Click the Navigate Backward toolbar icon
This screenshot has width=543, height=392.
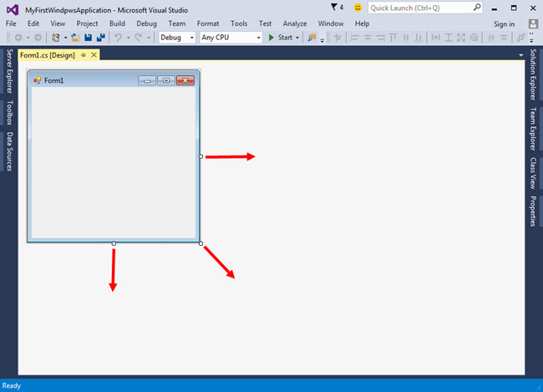tap(18, 38)
